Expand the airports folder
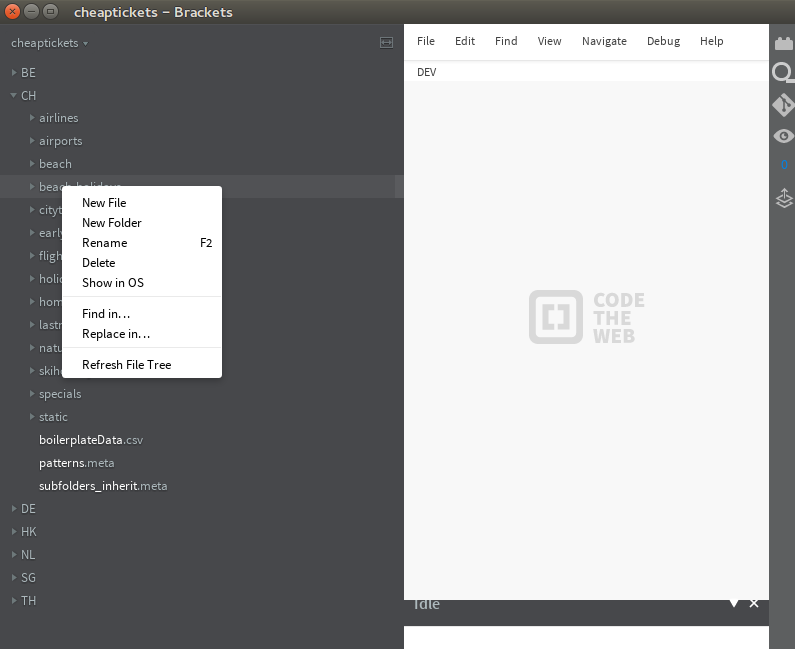795x649 pixels. click(32, 140)
